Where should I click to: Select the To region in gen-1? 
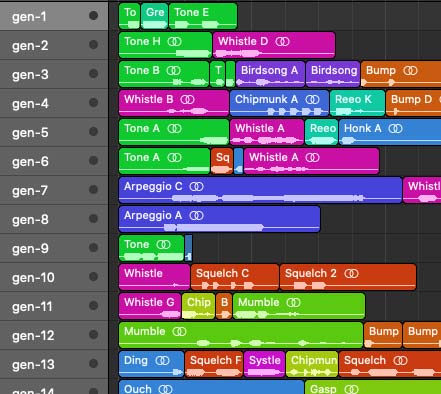click(x=129, y=16)
